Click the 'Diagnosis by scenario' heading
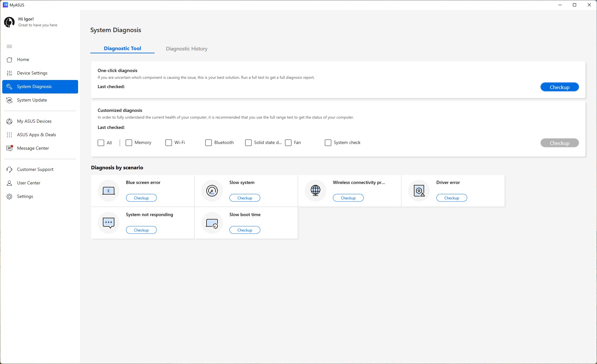This screenshot has height=364, width=597. 117,167
